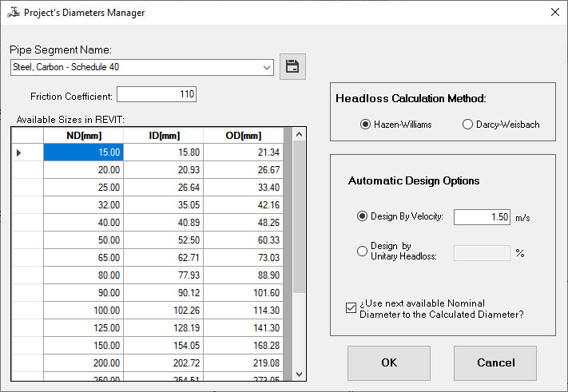
Task: Select the ID cell 20.93
Action: [x=164, y=170]
